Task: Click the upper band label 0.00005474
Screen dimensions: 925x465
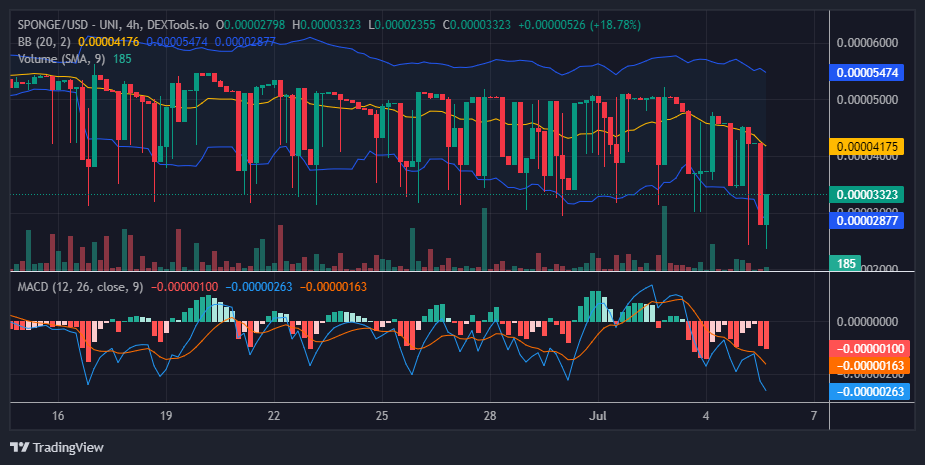Action: coord(867,73)
